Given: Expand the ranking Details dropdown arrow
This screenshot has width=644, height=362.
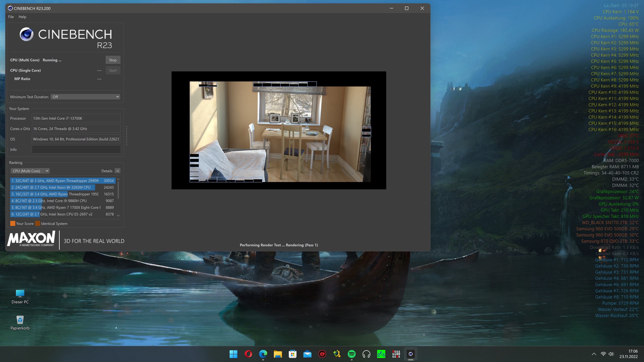Looking at the screenshot, I should [x=118, y=171].
